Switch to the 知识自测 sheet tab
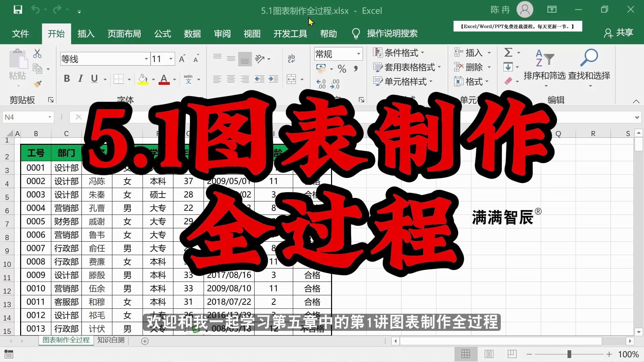Viewport: 644px width, 362px height. coord(111,340)
